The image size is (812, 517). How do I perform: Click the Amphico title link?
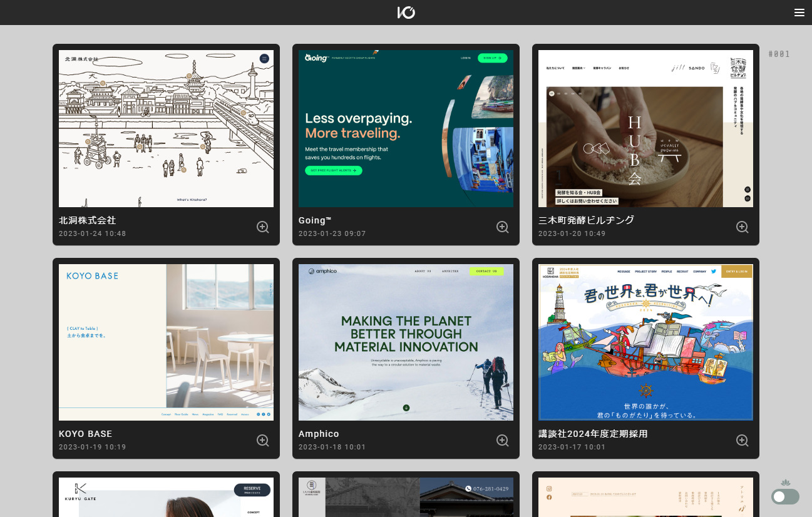319,434
